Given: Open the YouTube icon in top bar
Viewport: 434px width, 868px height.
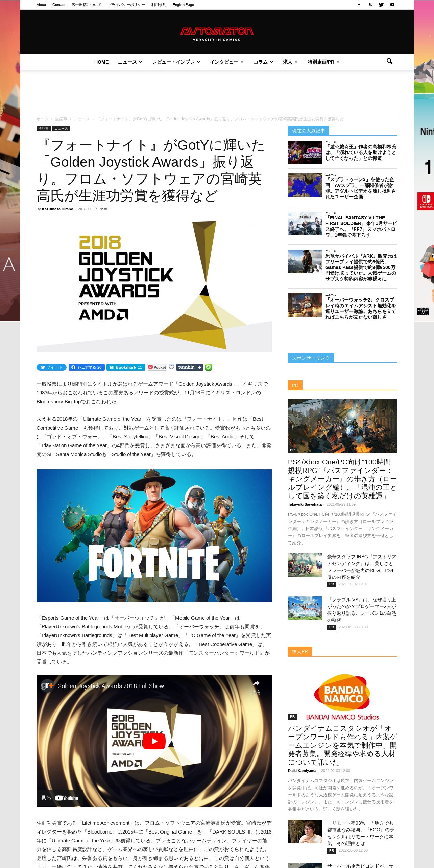Looking at the screenshot, I should coord(392,5).
